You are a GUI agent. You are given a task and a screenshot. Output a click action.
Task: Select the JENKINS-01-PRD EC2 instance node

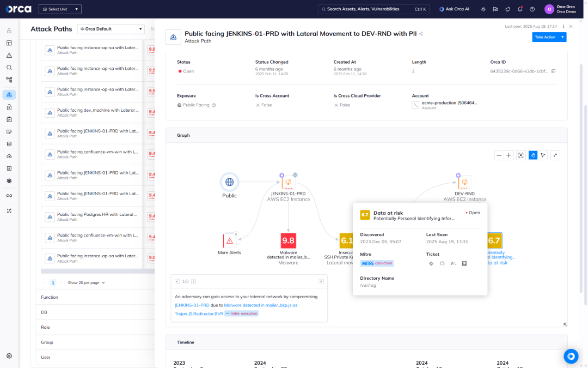(x=288, y=182)
